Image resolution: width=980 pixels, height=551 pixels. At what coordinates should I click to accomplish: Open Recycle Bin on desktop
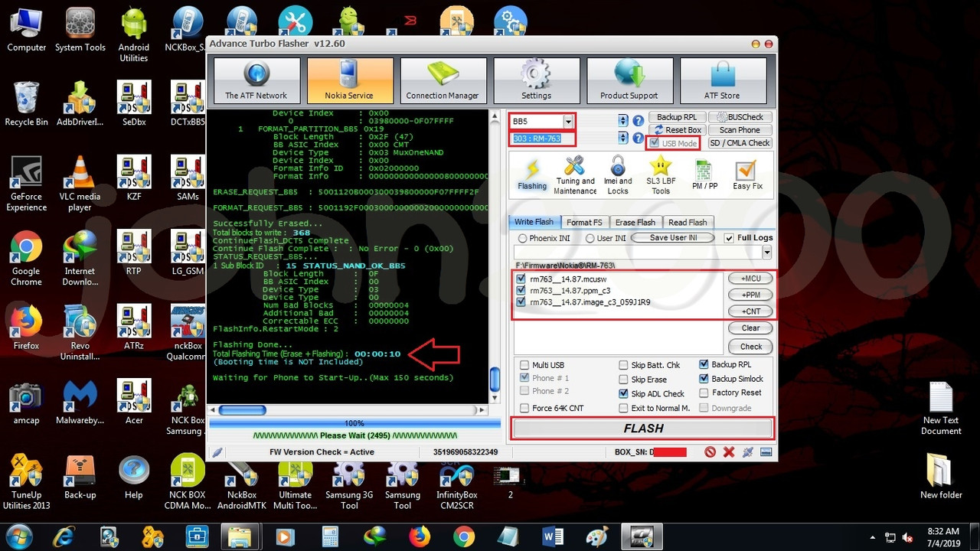coord(26,103)
